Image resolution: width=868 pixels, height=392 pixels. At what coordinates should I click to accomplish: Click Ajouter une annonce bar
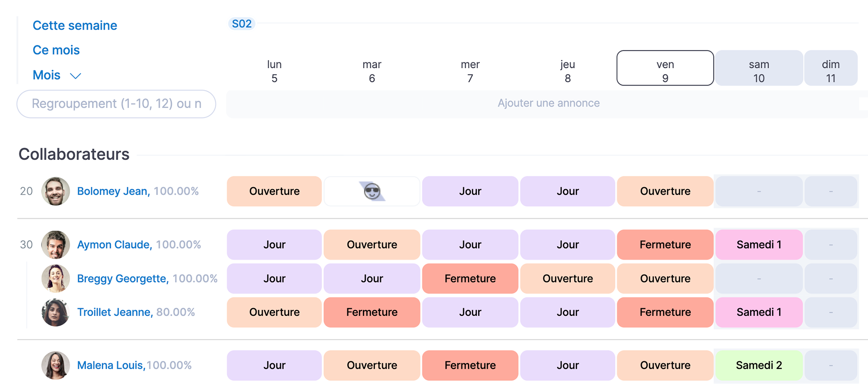tap(548, 103)
